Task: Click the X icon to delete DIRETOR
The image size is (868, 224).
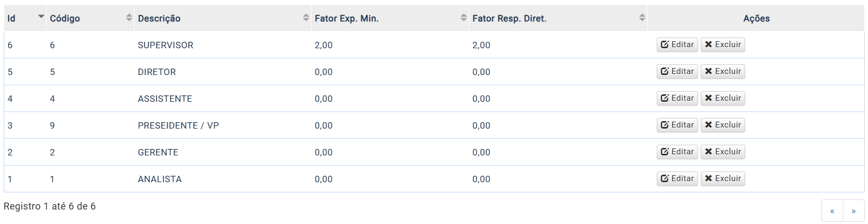Action: [x=708, y=71]
